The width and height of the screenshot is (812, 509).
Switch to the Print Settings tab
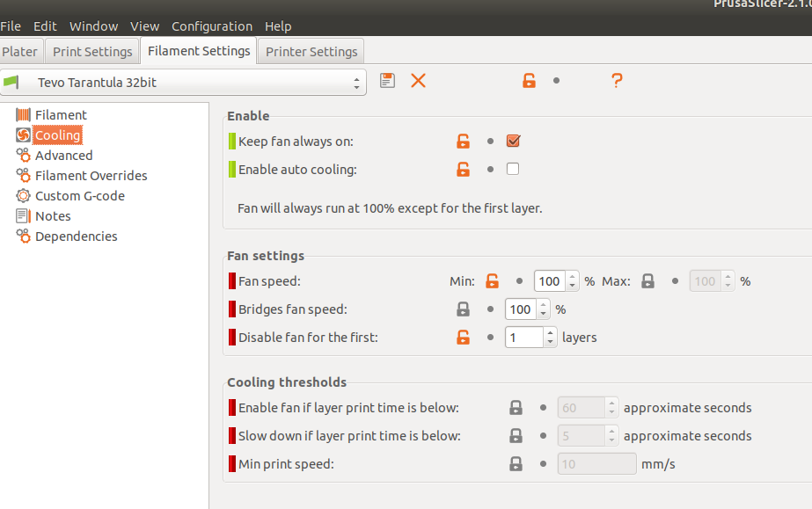[x=92, y=51]
